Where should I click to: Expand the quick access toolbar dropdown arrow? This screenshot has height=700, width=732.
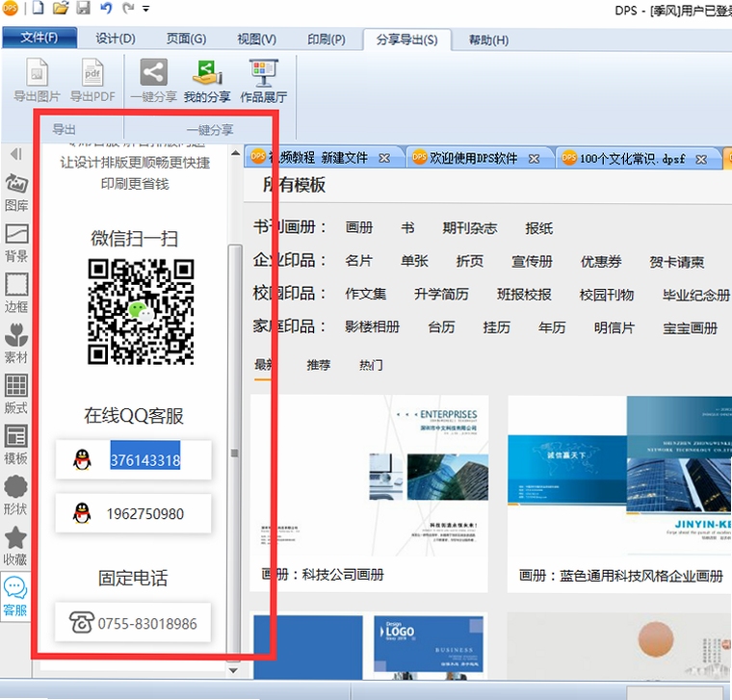[145, 9]
